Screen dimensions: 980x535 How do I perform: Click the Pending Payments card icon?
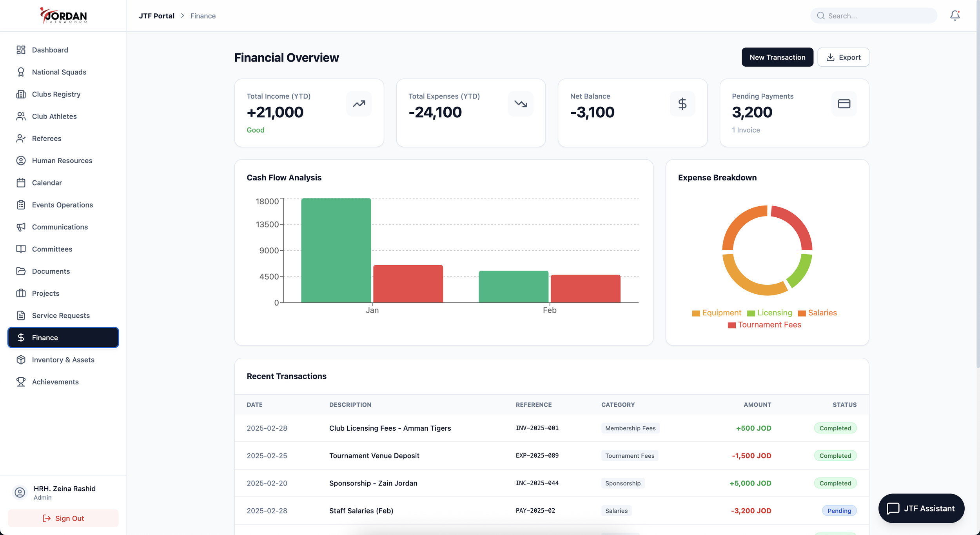click(x=844, y=104)
